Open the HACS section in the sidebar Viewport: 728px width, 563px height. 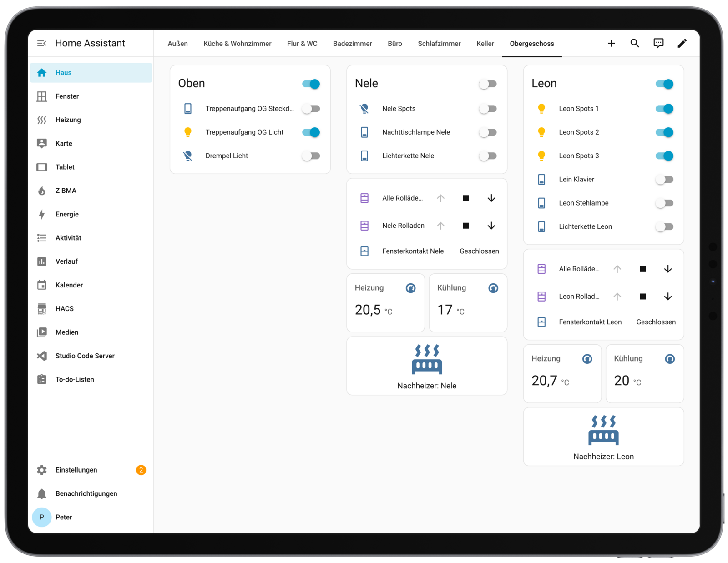pos(64,308)
